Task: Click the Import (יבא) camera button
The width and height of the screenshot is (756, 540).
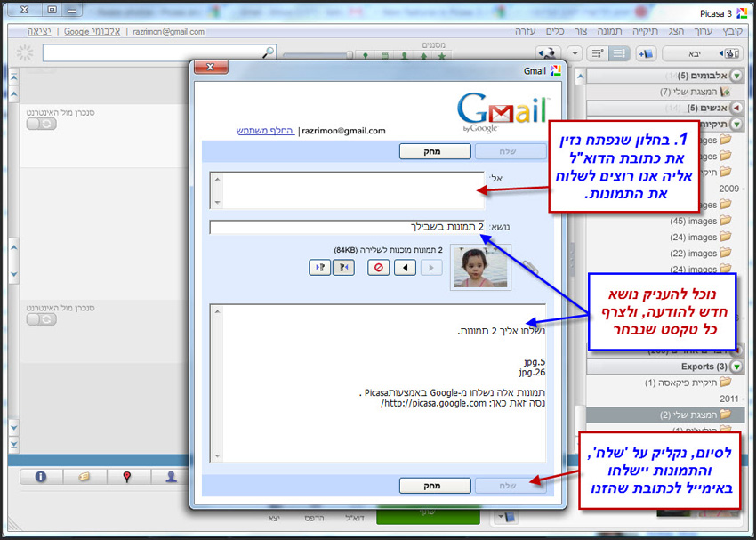Action: 703,53
